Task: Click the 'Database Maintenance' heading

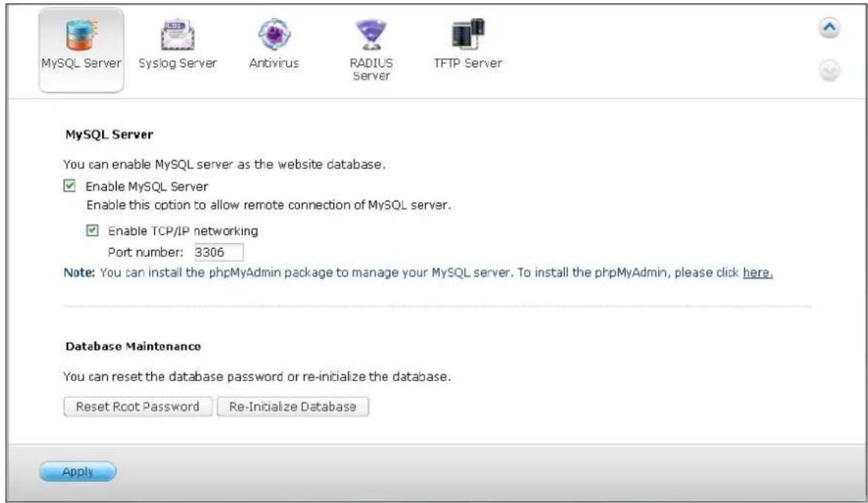Action: coord(133,346)
